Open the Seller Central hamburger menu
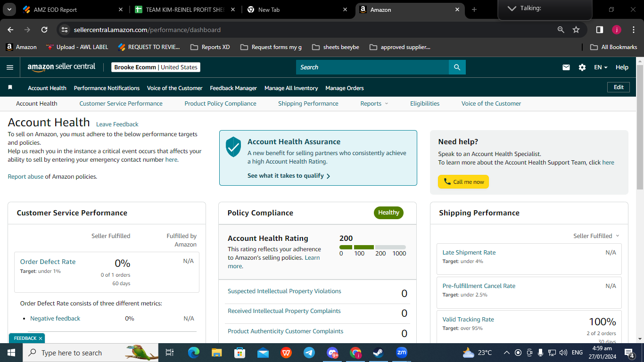The height and width of the screenshot is (362, 644). 10,67
